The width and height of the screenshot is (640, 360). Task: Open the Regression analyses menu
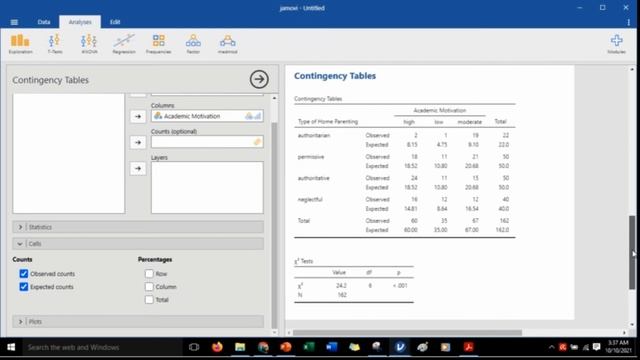124,44
